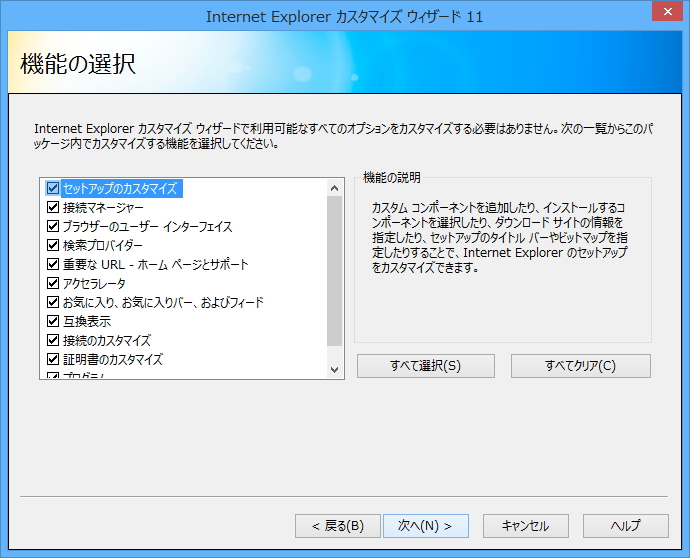The image size is (690, 558).
Task: Click the feature list scroll down arrow
Action: tap(334, 369)
